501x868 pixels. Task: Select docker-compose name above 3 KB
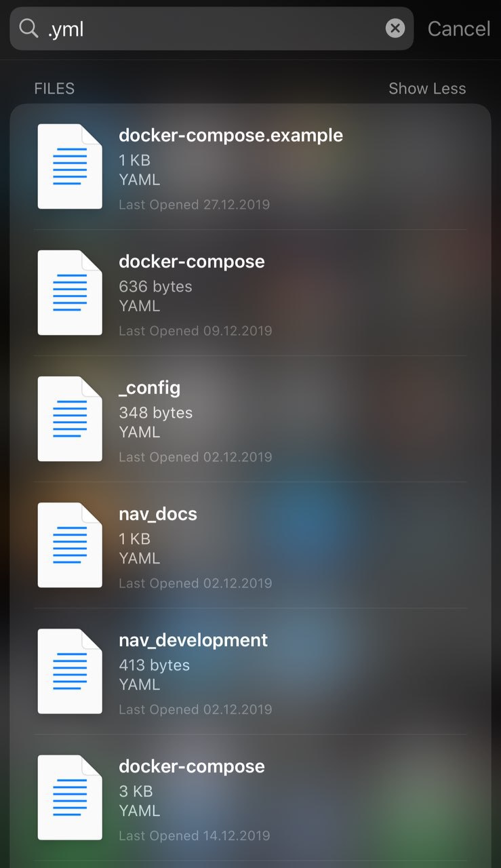pyautogui.click(x=192, y=766)
